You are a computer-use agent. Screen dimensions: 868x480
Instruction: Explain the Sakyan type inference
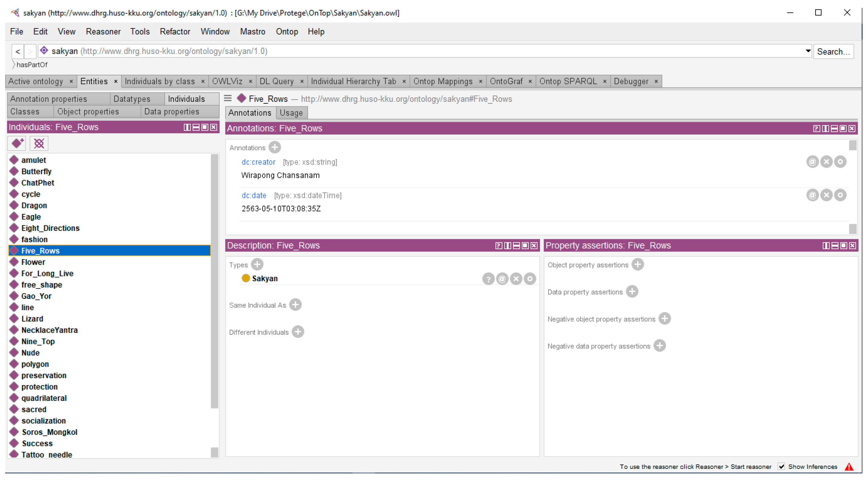488,279
